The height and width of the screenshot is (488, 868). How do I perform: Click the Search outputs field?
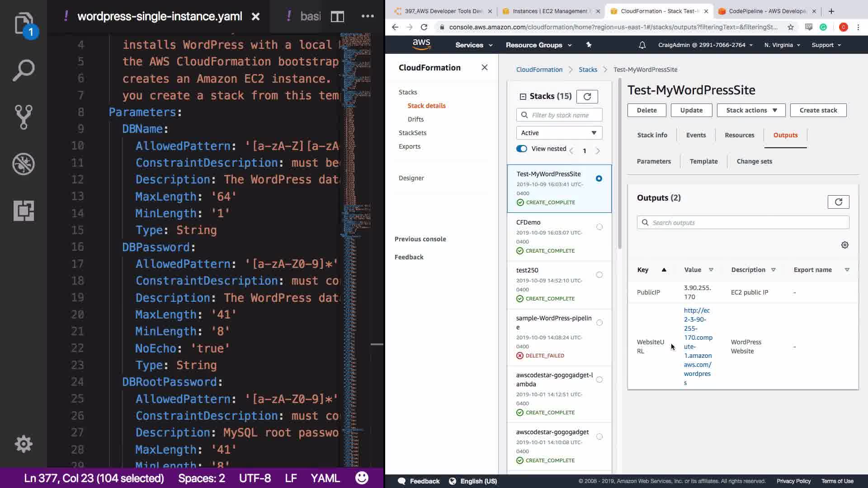pos(743,222)
